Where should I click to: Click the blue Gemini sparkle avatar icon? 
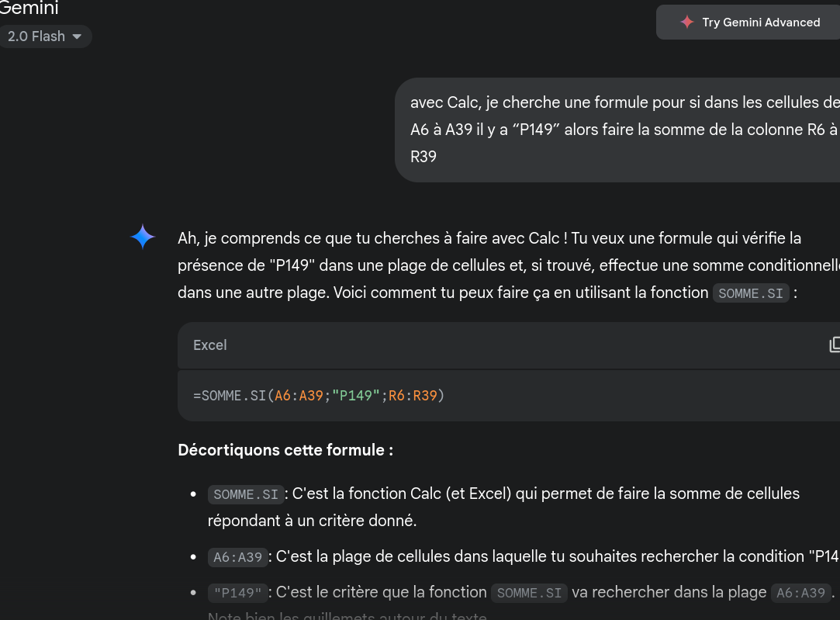coord(143,237)
